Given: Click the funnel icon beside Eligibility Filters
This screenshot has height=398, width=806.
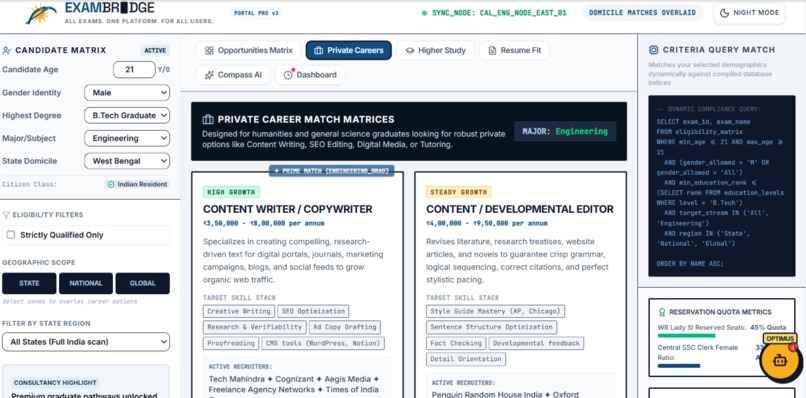Looking at the screenshot, I should [x=6, y=215].
